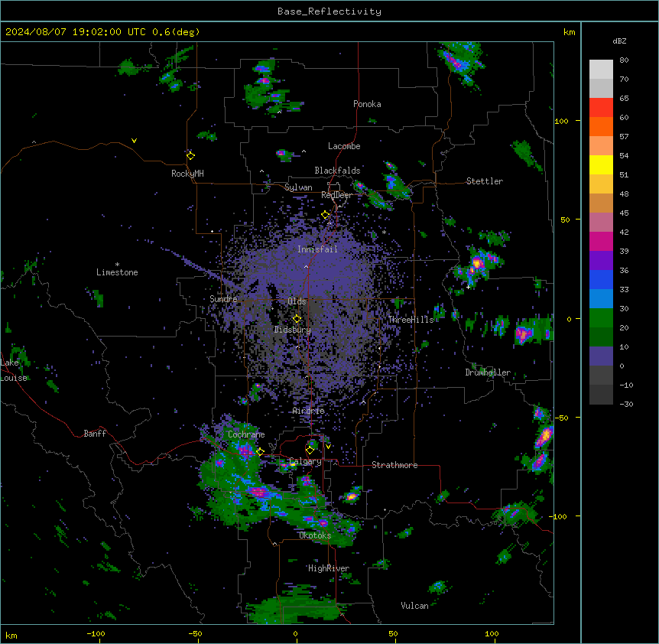Click the -50 tick label on right axis
Screen dimensions: 659x644
tap(561, 418)
